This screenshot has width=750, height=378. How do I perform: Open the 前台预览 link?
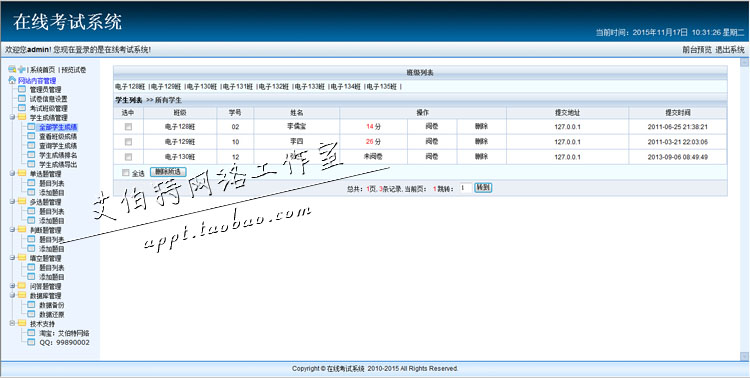click(x=697, y=49)
